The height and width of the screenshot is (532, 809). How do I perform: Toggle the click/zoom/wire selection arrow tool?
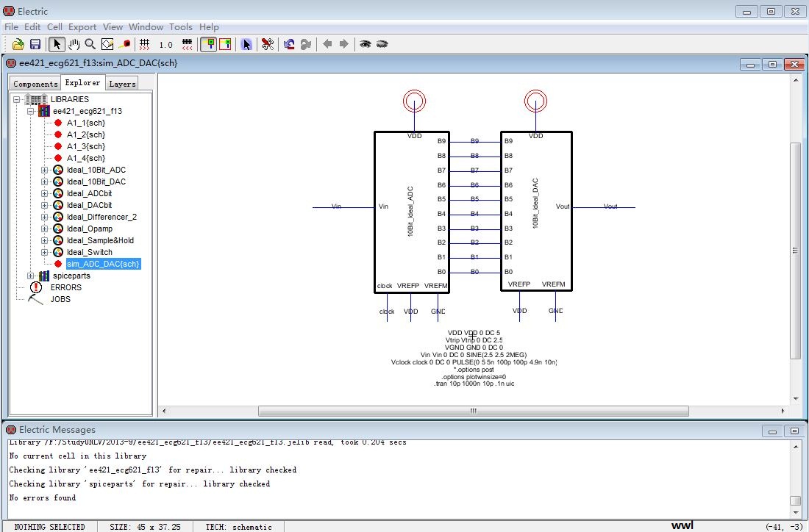click(57, 45)
